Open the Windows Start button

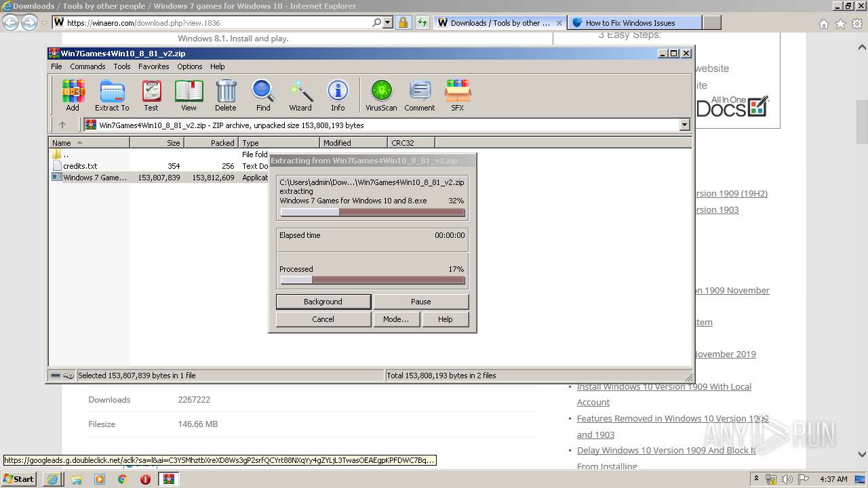[x=19, y=479]
